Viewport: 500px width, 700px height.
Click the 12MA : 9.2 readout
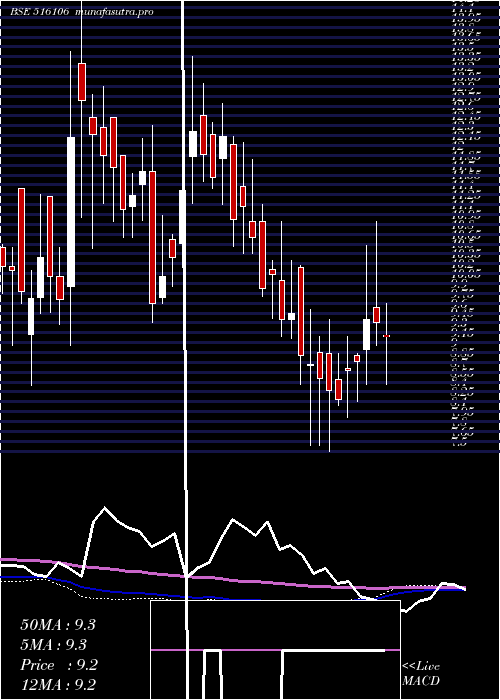pos(58,685)
